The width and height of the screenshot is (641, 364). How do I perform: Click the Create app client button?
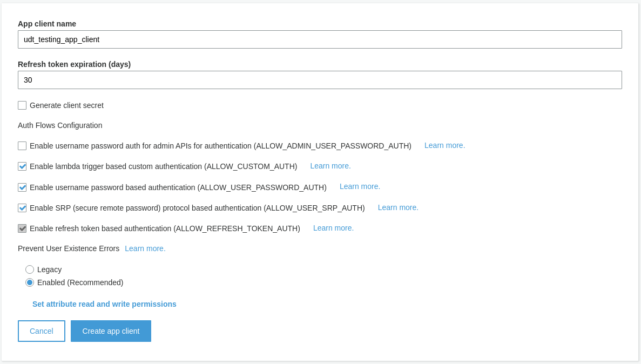[111, 331]
